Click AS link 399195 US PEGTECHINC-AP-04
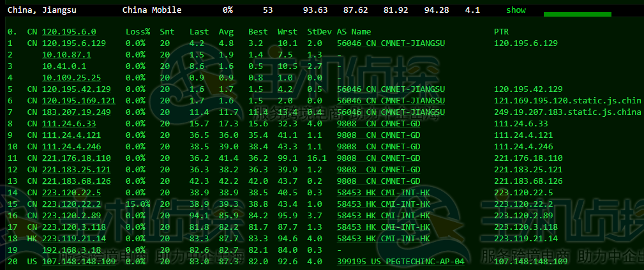 point(401,262)
